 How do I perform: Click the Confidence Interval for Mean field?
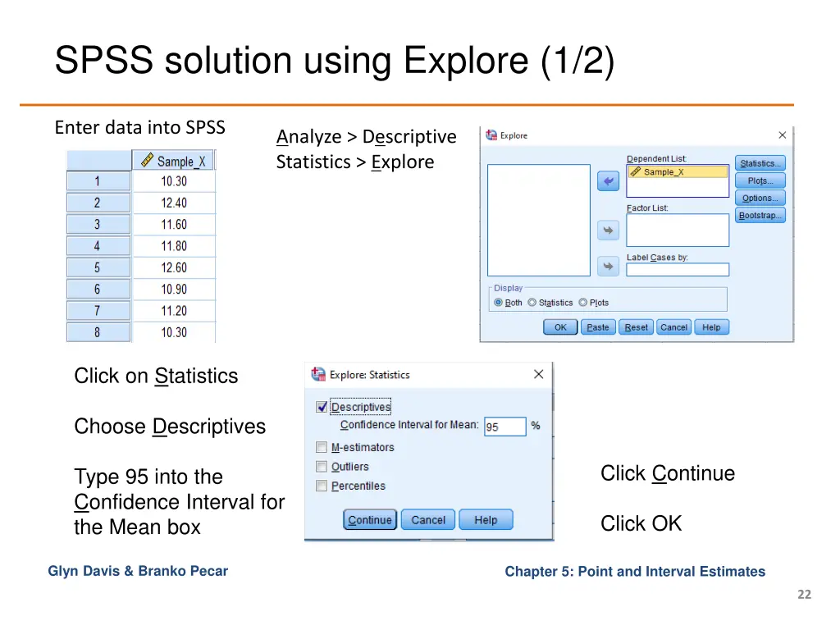tap(504, 427)
